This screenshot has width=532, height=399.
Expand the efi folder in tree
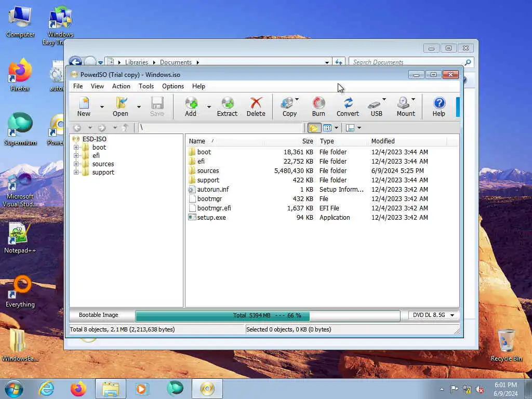point(76,156)
